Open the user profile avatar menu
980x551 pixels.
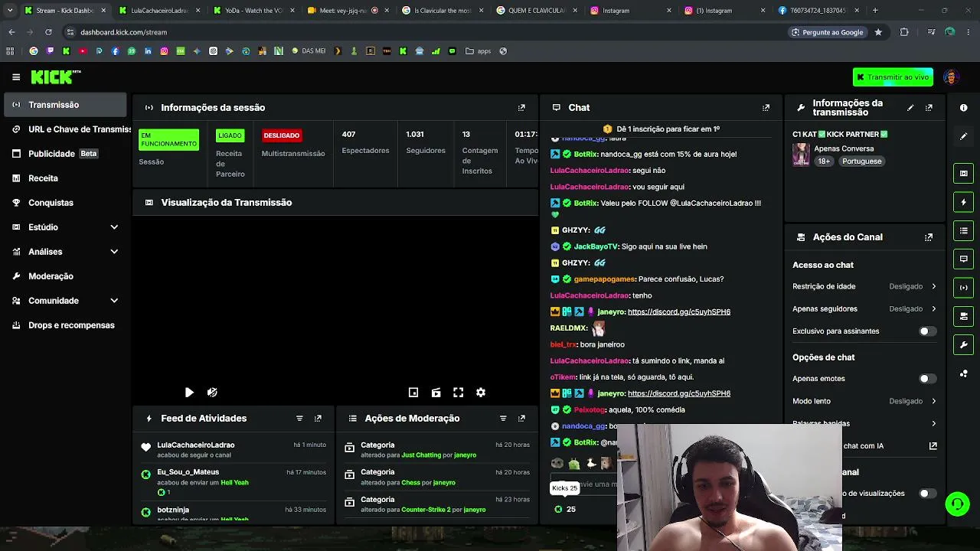point(952,77)
